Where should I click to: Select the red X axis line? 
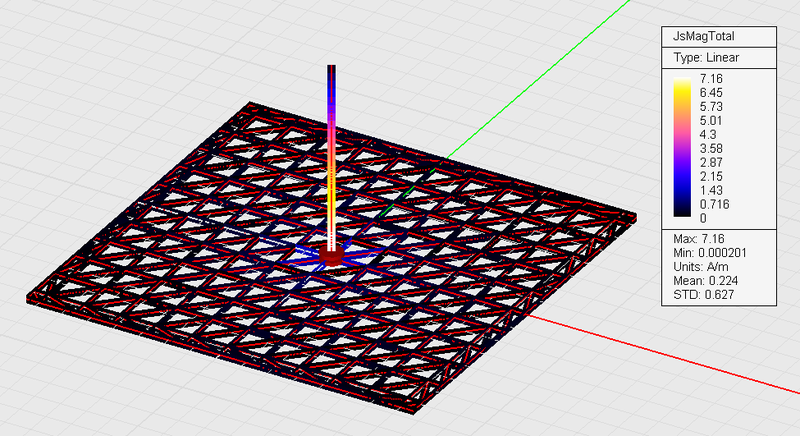point(663,354)
